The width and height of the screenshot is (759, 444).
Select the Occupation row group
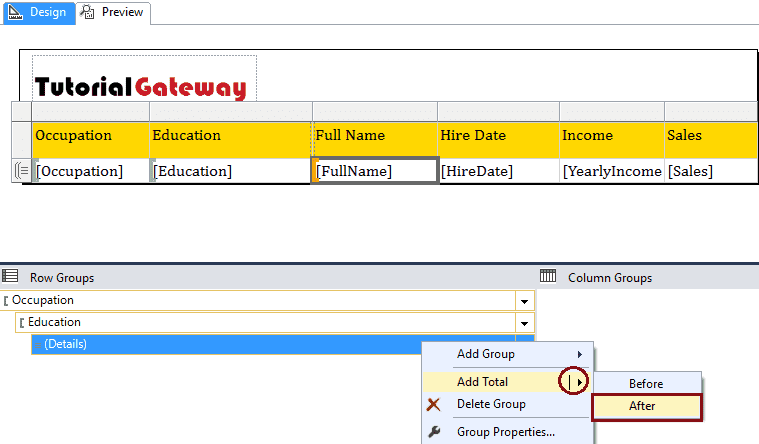pos(258,301)
